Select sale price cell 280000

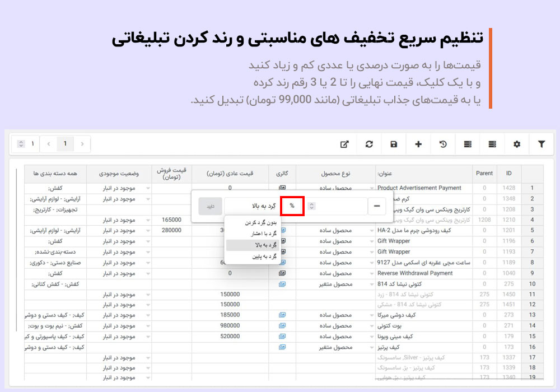tap(171, 231)
